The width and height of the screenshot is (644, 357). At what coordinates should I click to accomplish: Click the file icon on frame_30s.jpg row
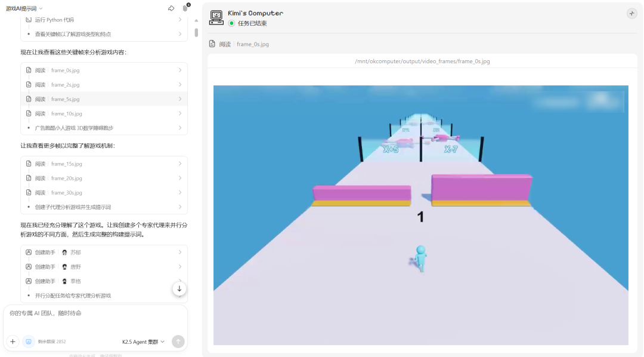(29, 192)
